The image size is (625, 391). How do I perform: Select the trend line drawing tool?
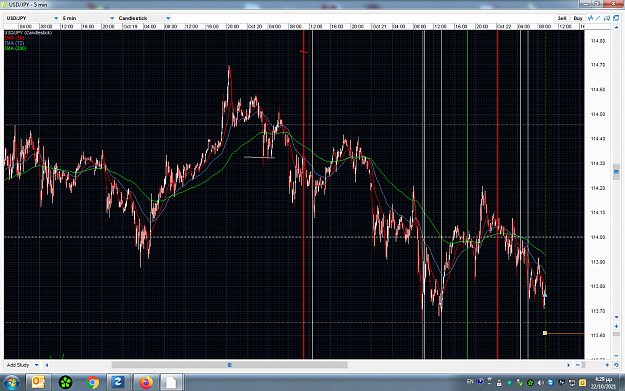[598, 18]
